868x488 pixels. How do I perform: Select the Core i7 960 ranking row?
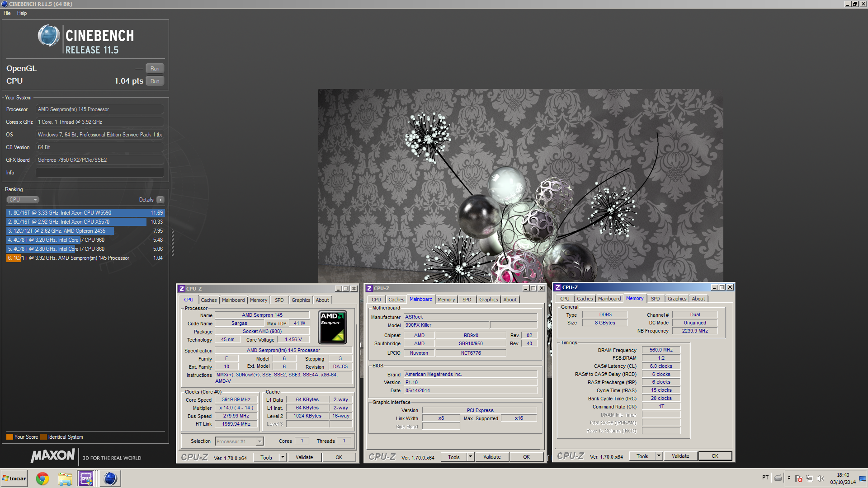pyautogui.click(x=85, y=240)
